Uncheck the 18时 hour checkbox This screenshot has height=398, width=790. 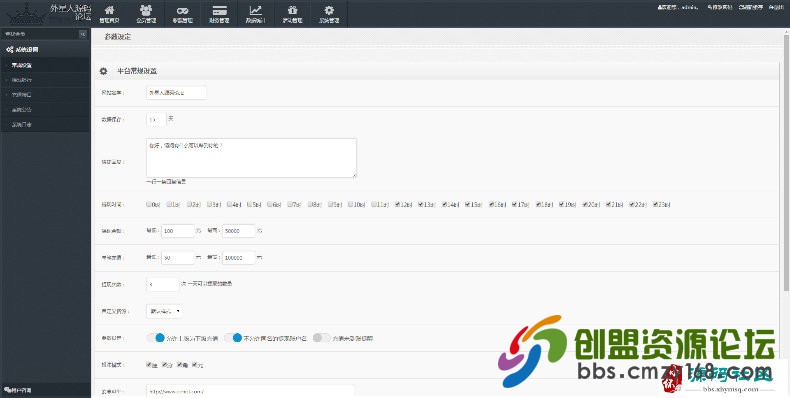tap(539, 204)
